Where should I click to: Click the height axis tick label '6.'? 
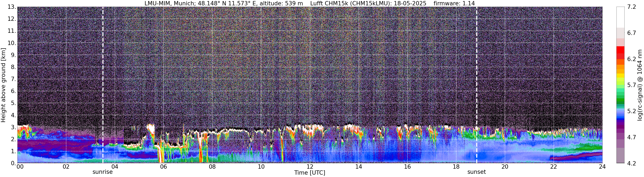[13, 91]
